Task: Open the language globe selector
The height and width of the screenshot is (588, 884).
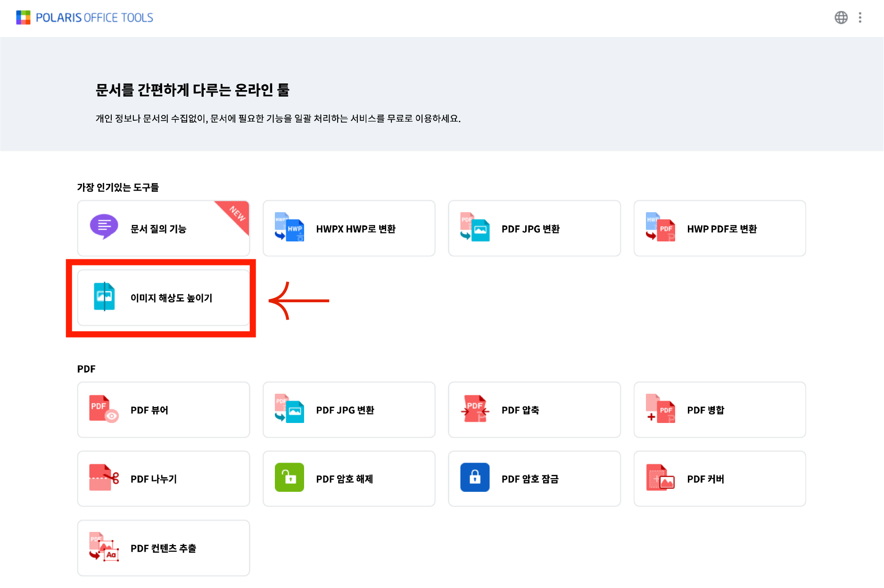Action: coord(841,17)
